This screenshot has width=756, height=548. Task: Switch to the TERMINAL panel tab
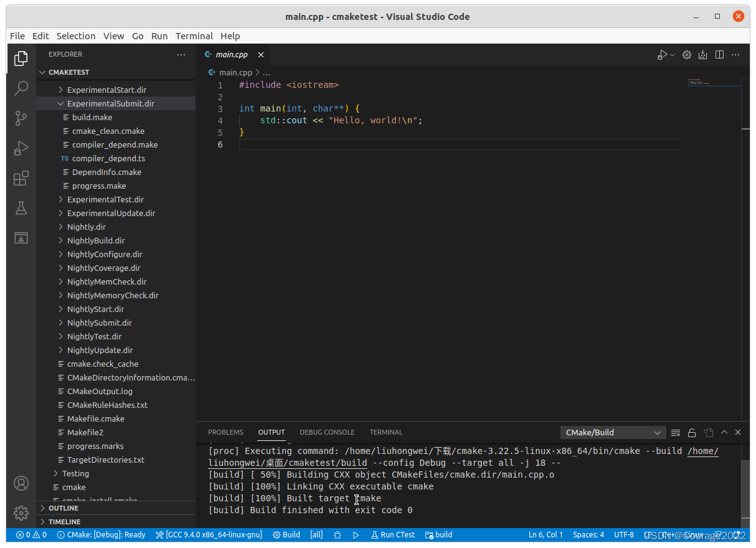click(x=386, y=432)
